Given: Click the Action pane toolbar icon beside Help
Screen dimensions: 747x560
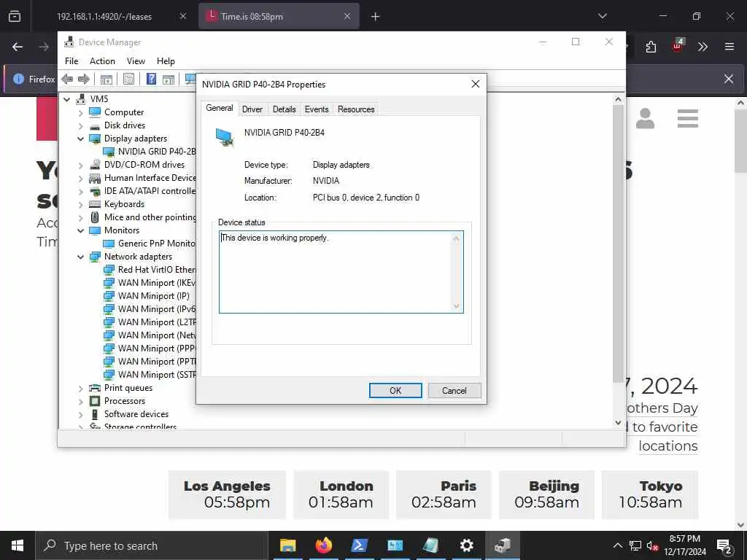Looking at the screenshot, I should [x=169, y=79].
